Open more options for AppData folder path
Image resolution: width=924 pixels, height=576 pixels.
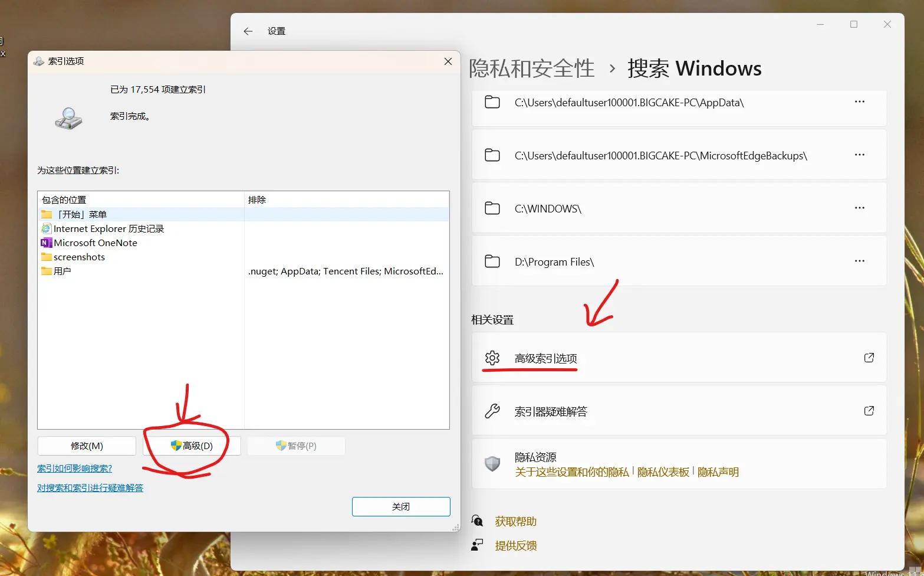pyautogui.click(x=860, y=102)
